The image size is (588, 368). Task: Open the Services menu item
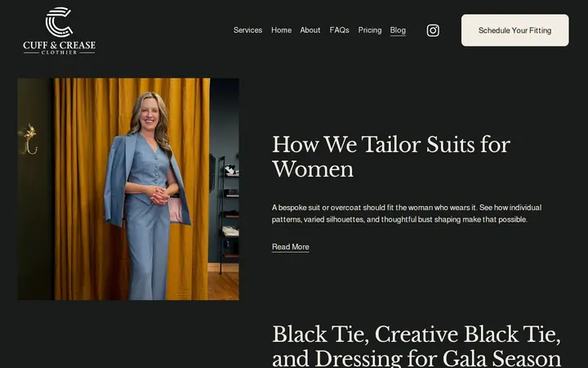click(x=247, y=30)
